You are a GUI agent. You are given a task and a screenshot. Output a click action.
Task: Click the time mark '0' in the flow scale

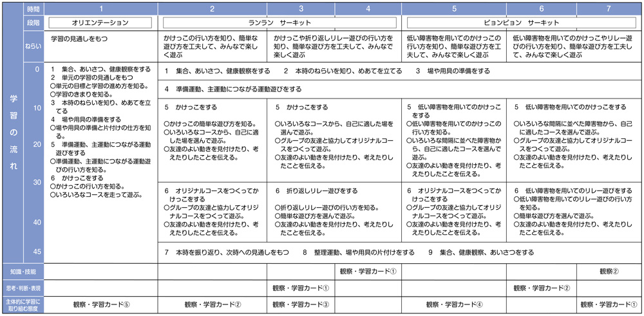coord(37,70)
